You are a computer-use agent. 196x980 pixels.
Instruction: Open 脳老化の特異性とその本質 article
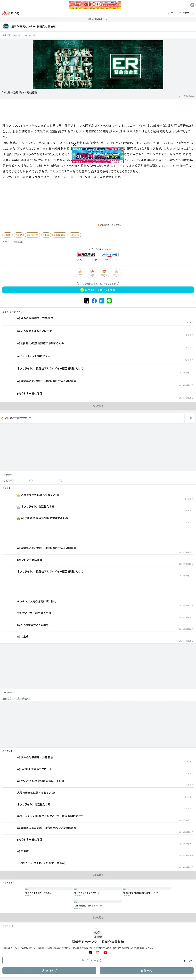click(33, 625)
